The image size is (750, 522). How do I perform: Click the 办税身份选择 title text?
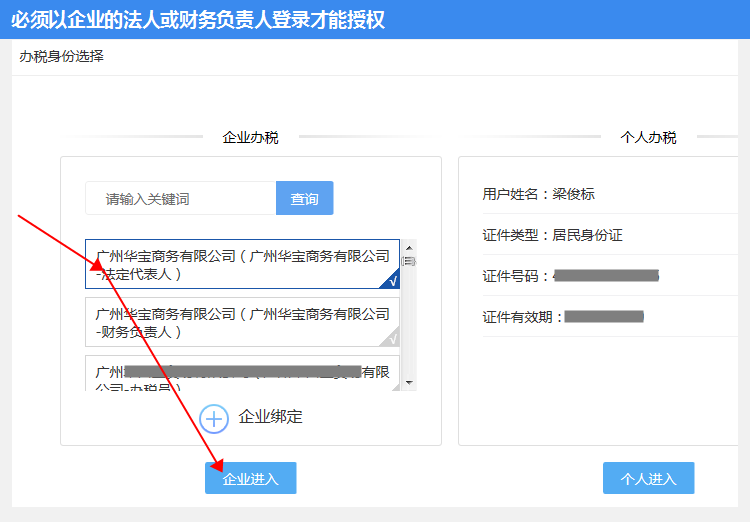pos(61,56)
